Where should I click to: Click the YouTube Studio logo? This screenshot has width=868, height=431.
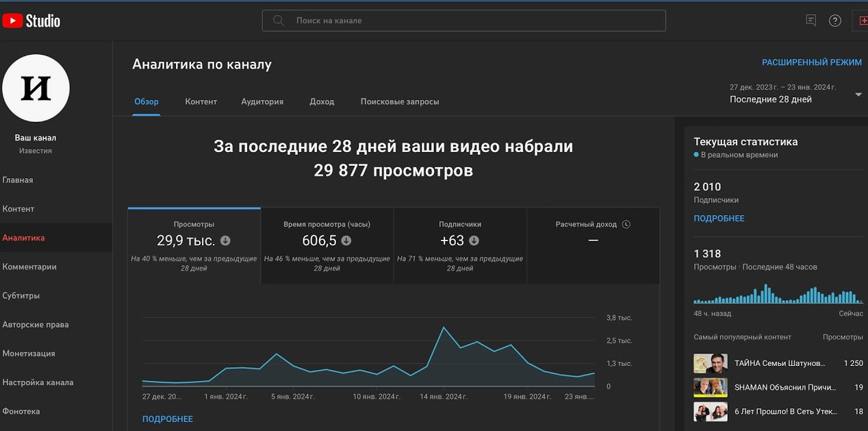(31, 20)
